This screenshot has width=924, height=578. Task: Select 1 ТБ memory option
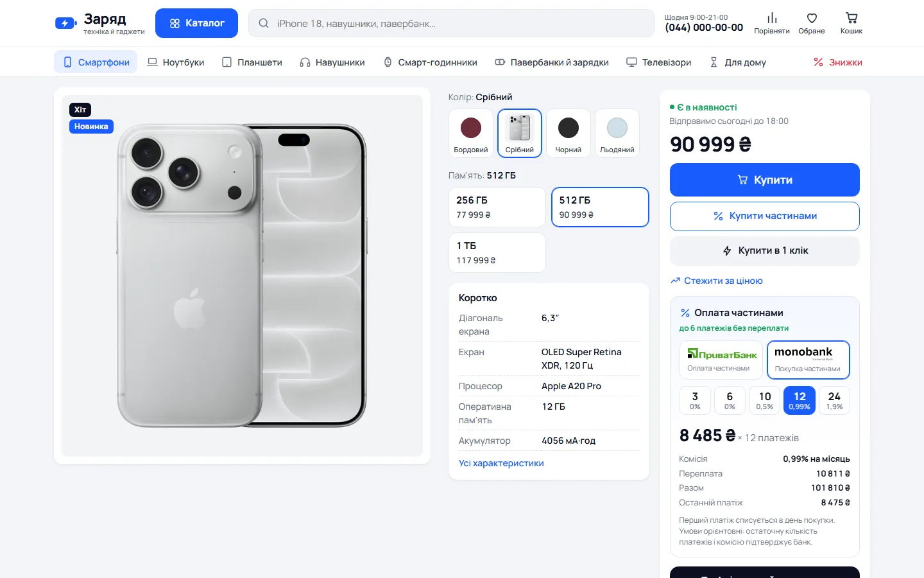497,252
